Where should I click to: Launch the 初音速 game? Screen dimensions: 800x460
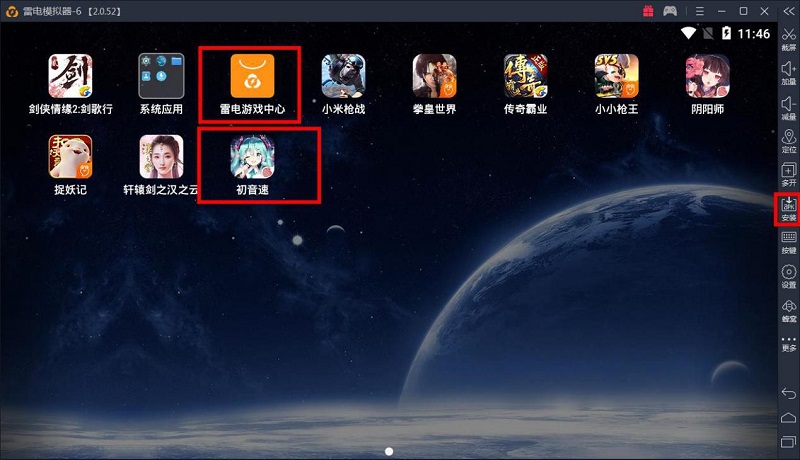[x=252, y=158]
